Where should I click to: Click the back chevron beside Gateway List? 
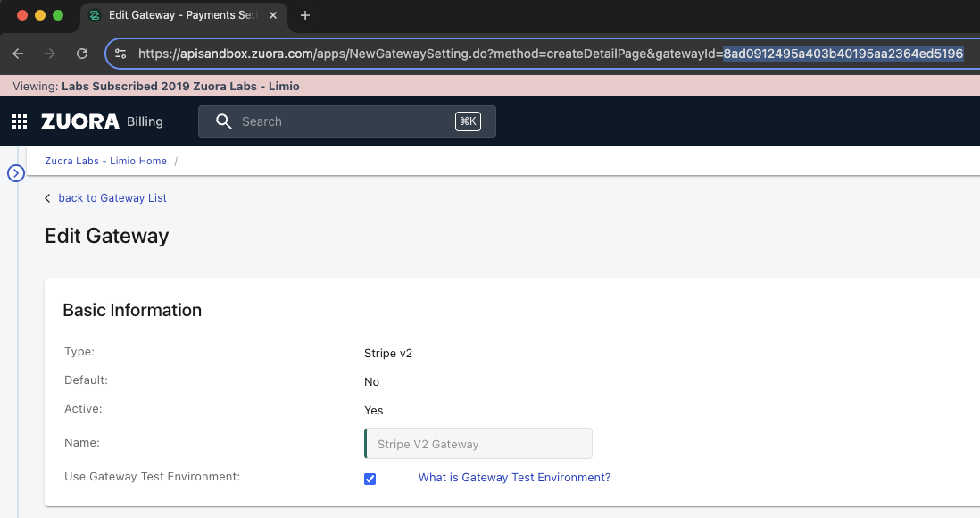click(x=47, y=198)
